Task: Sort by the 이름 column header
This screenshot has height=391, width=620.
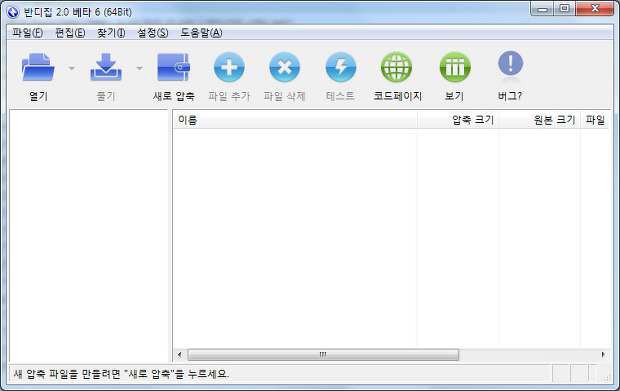Action: point(295,120)
